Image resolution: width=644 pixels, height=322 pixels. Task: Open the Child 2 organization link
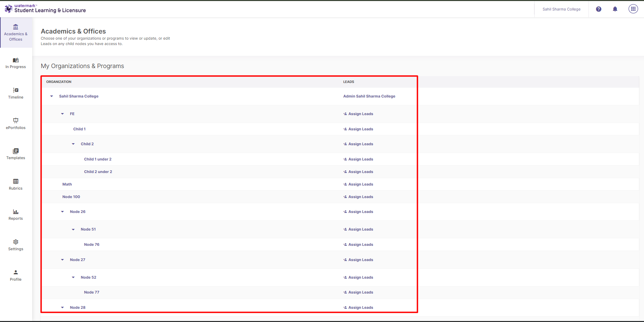(87, 144)
